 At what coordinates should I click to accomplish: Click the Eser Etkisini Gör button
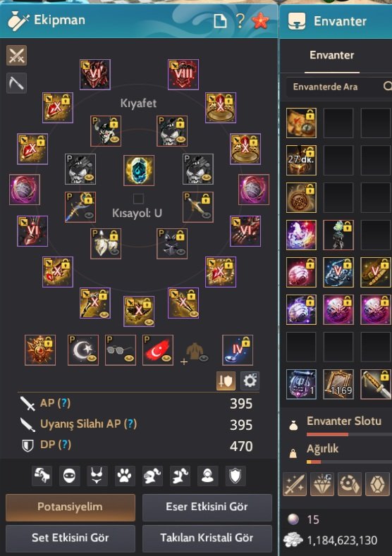coord(207,507)
